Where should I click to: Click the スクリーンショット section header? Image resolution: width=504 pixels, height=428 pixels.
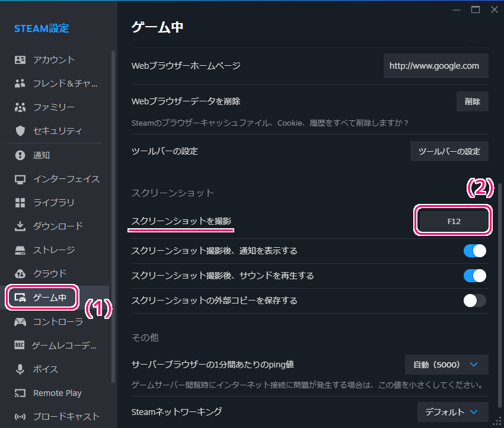[x=173, y=193]
